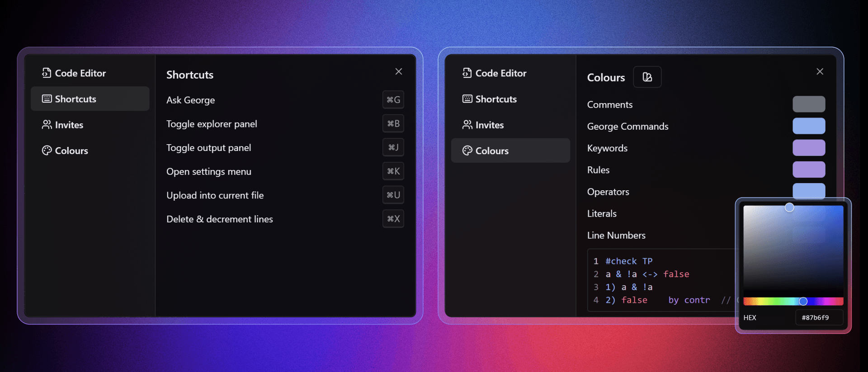
Task: Click the Rules label
Action: [x=599, y=170]
